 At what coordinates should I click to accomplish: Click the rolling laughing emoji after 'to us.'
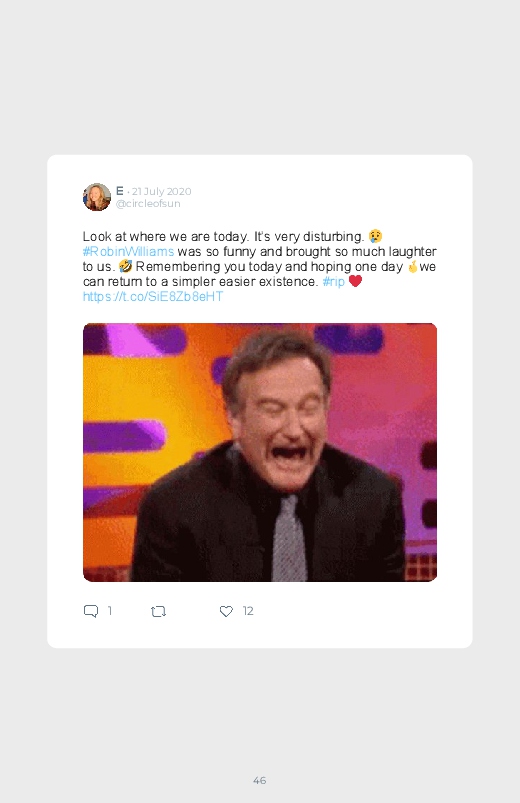[x=125, y=266]
